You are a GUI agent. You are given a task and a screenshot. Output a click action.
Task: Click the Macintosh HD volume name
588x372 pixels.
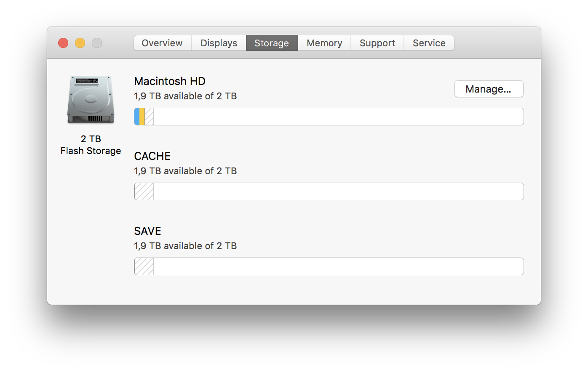pos(170,81)
